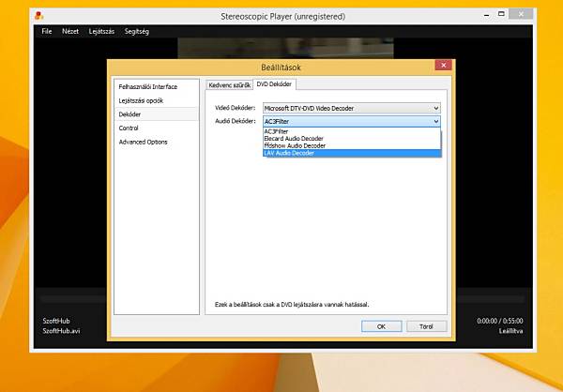Collapse the Audió Dekóder dropdown arrow

tap(436, 121)
